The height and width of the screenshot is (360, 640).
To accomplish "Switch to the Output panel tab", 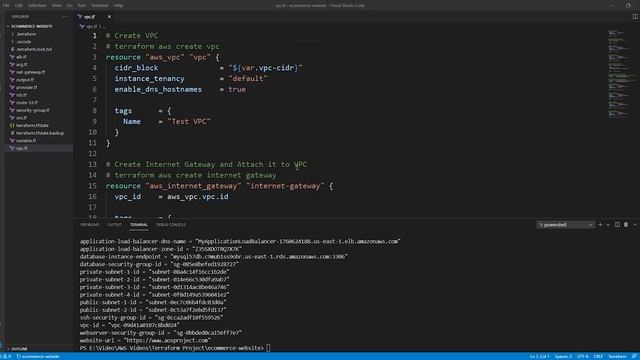I will [114, 225].
